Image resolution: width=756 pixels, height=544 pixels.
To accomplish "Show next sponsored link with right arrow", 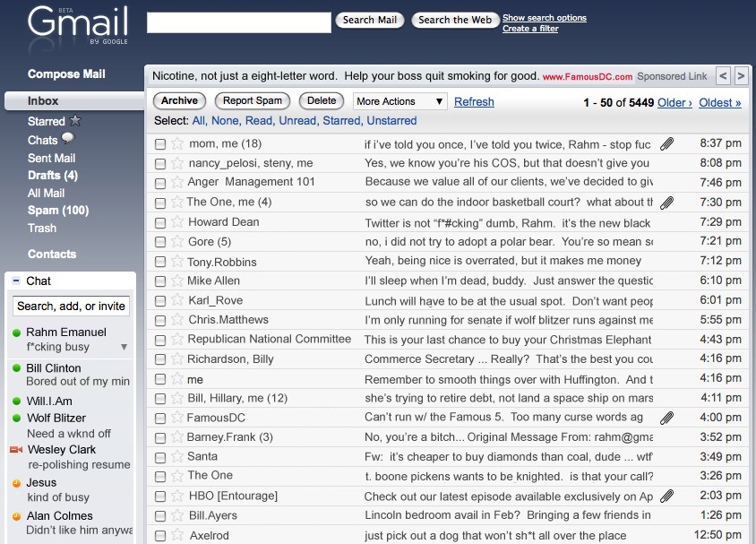I will tap(741, 76).
